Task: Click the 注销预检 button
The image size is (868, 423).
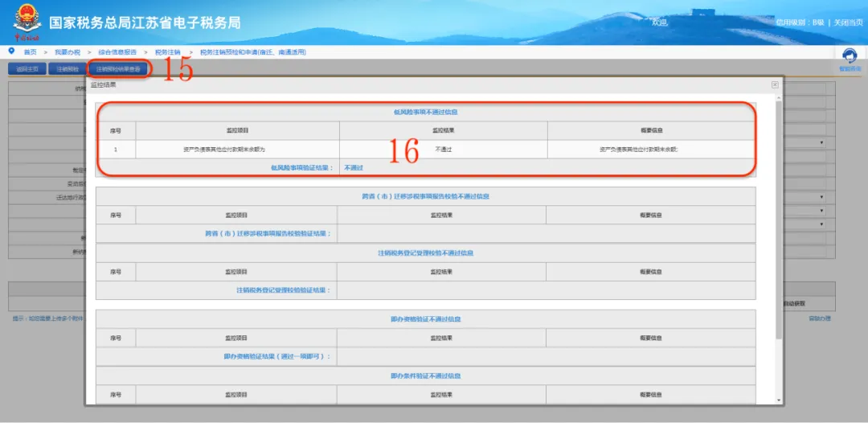Action: pyautogui.click(x=68, y=69)
